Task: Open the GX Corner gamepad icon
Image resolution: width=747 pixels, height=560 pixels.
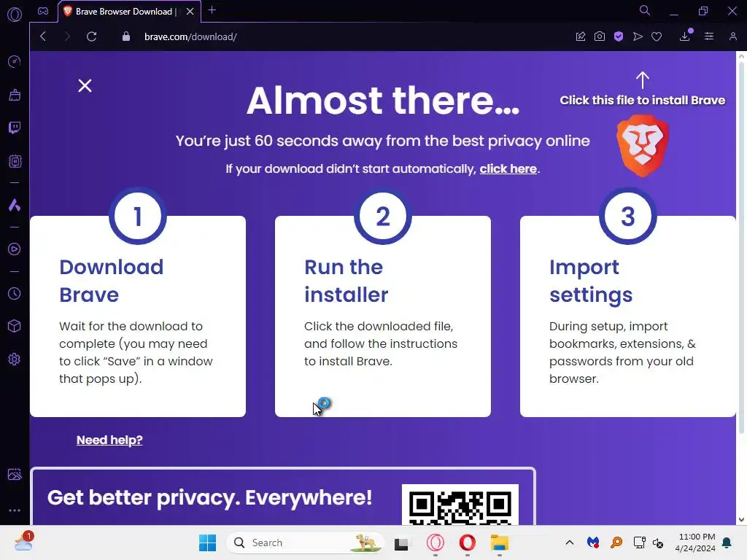Action: 43,11
